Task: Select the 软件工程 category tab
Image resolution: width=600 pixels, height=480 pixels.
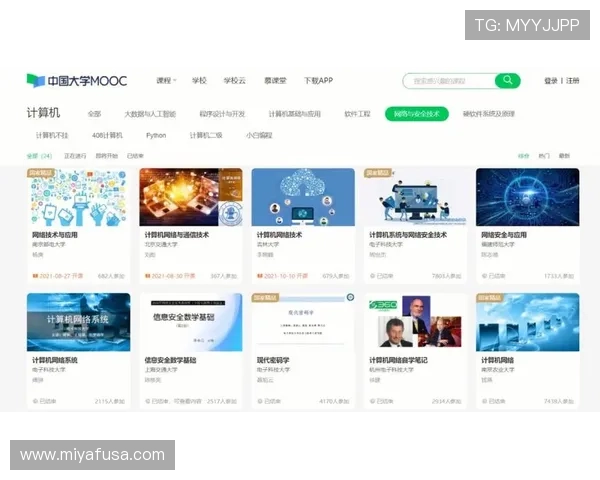Action: tap(357, 114)
